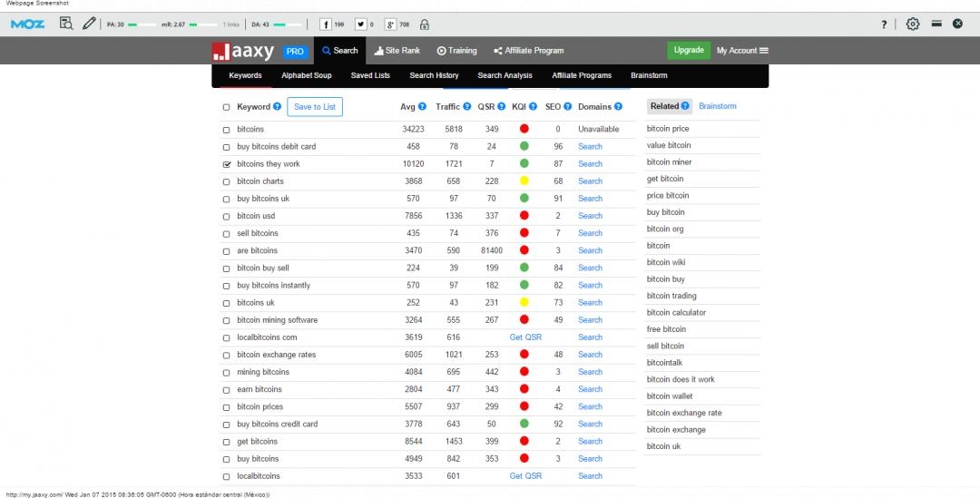980x498 pixels.
Task: Check the bitcoin mining software checkbox
Action: pyautogui.click(x=226, y=320)
